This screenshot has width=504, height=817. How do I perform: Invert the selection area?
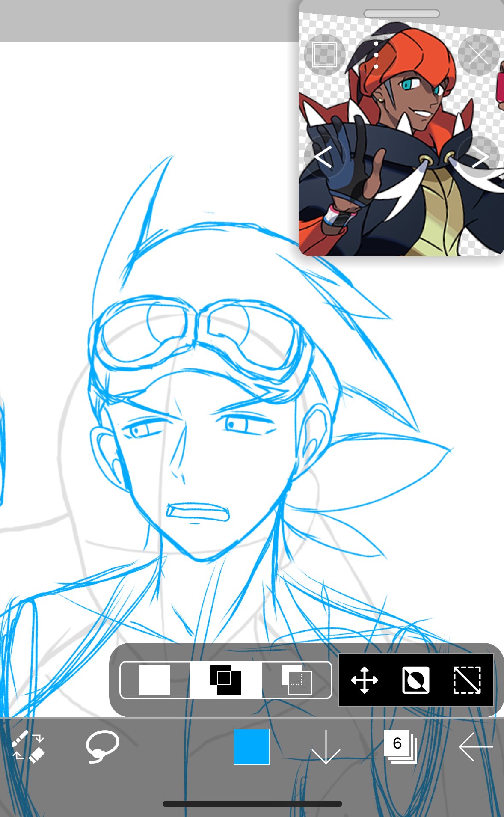point(416,680)
